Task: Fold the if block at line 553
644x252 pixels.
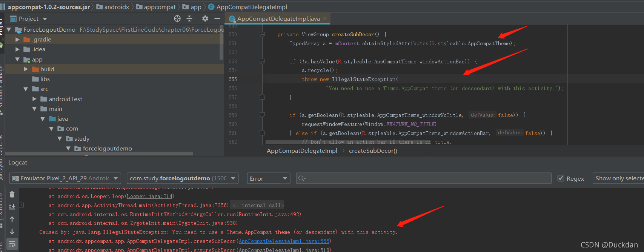Action: pos(262,61)
